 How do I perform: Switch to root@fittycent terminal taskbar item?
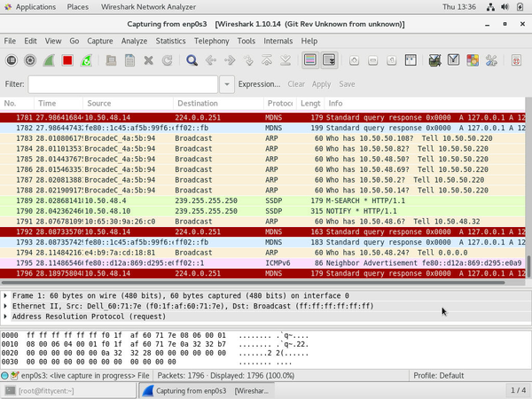(68, 391)
